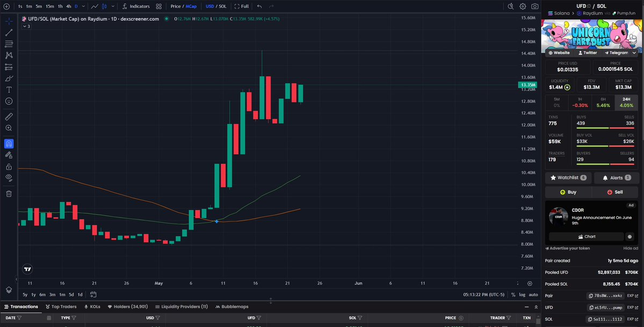Screen dimensions: 644x327
Task: Select the candlestick chart style icon
Action: click(x=104, y=6)
